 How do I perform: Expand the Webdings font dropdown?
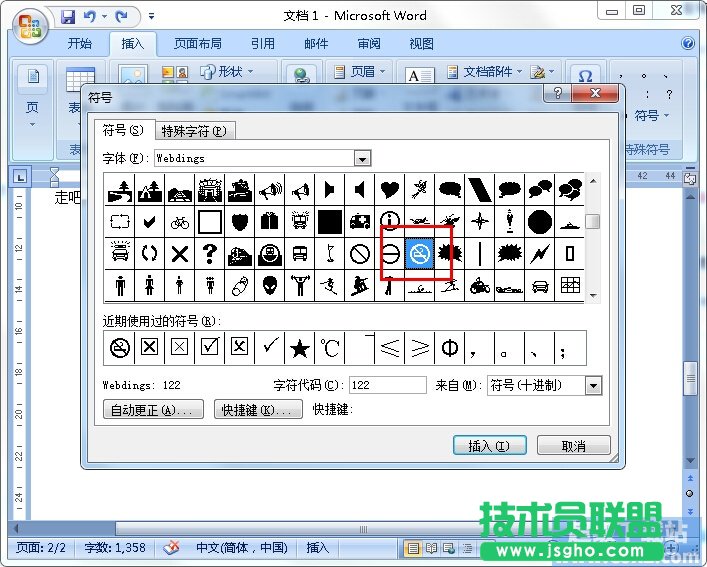pos(362,158)
